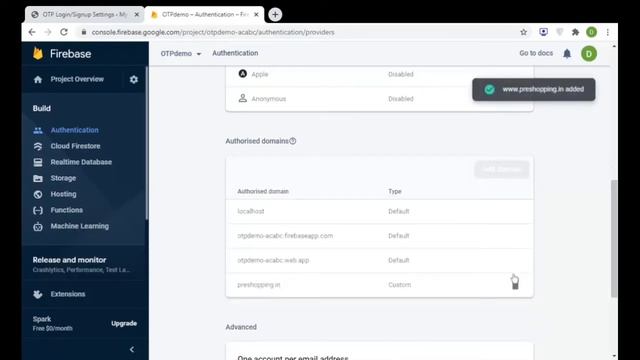640x360 pixels.
Task: Click the Realtime Database icon
Action: tap(38, 162)
